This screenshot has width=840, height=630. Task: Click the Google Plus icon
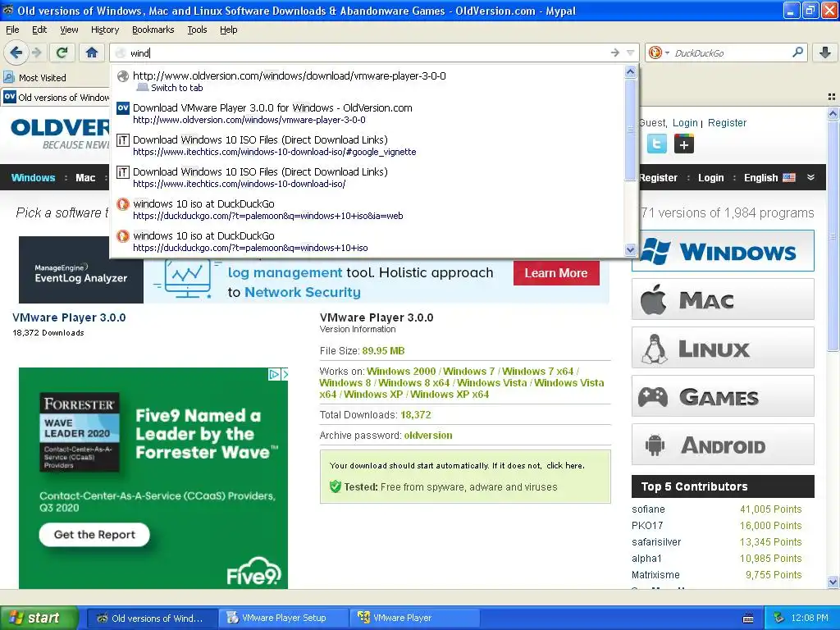tap(683, 144)
